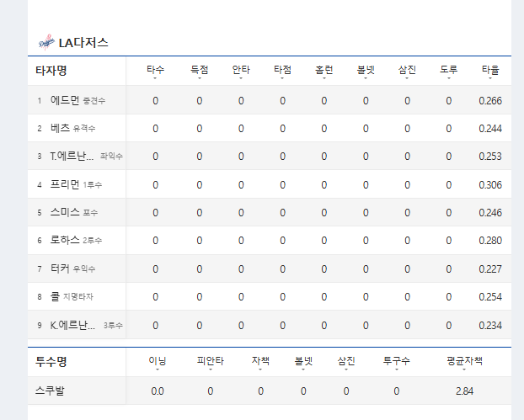Click batting average 0.246
The height and width of the screenshot is (420, 524).
490,213
